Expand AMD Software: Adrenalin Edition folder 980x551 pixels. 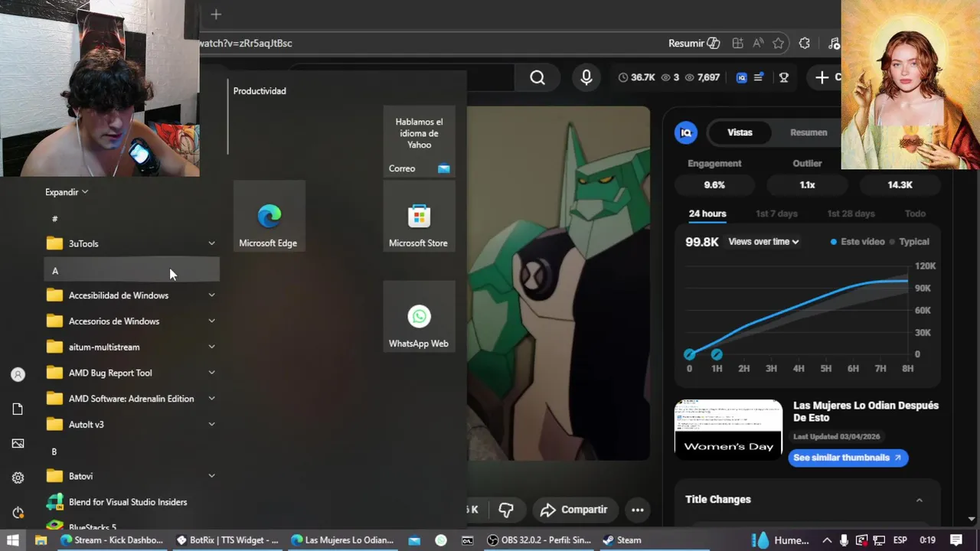[132, 399]
